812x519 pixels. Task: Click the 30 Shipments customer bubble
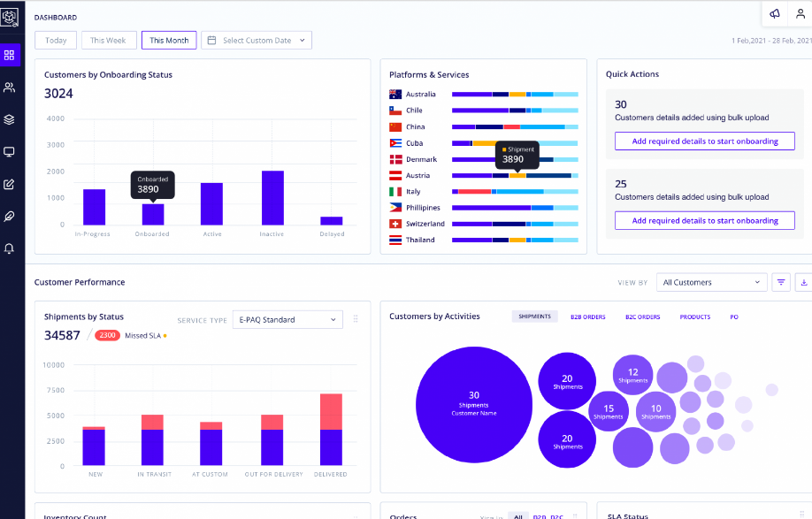click(x=474, y=404)
